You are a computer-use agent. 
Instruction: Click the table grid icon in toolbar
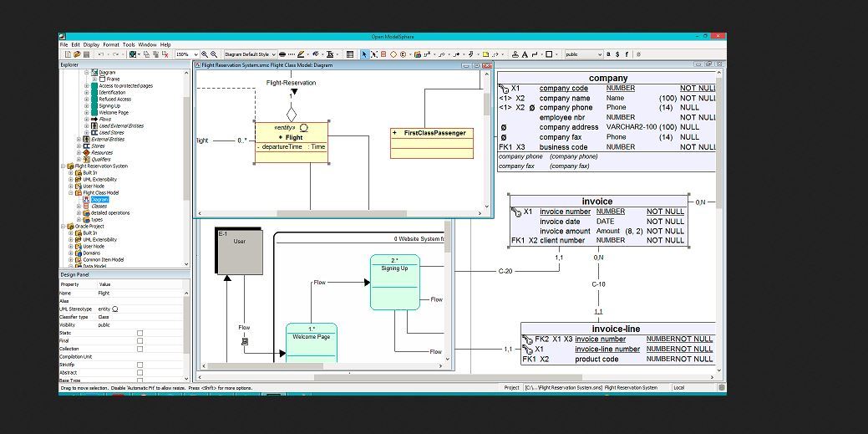(350, 54)
